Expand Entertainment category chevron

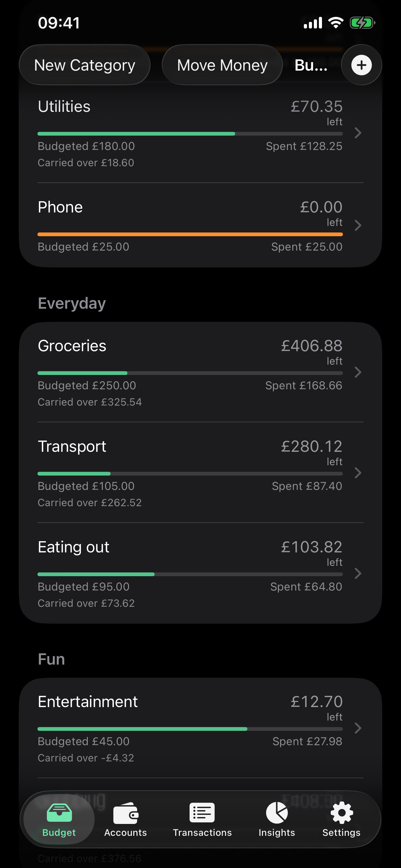pyautogui.click(x=358, y=728)
